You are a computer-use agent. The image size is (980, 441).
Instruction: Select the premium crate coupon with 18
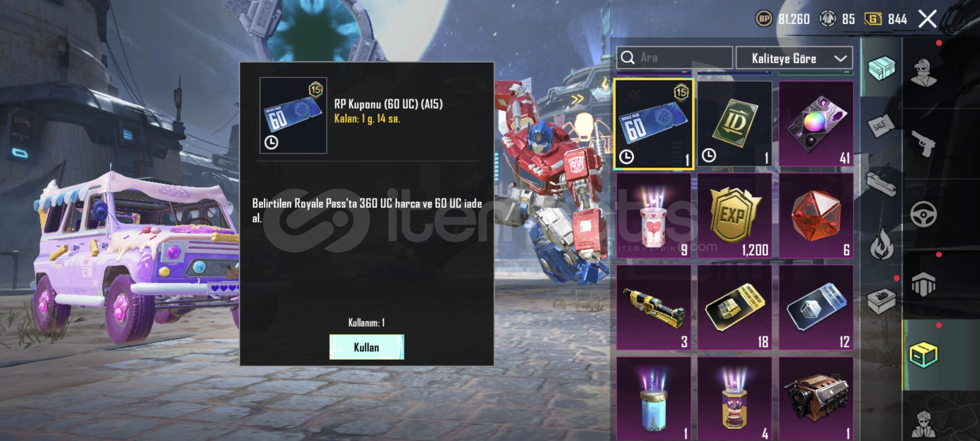click(734, 307)
